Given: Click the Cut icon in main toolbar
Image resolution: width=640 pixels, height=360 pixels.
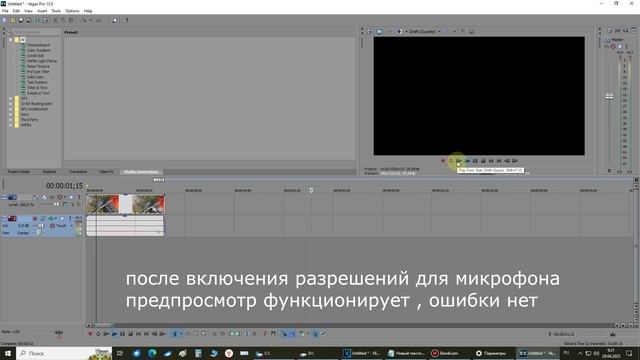Looking at the screenshot, I should [56, 20].
